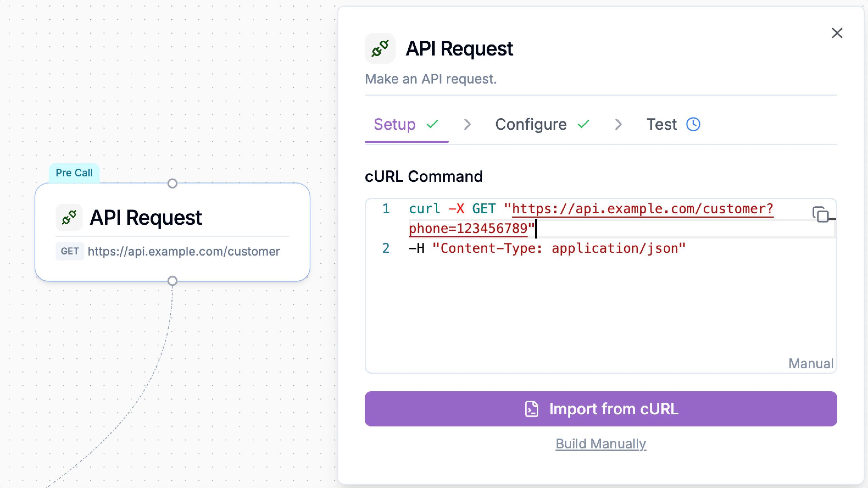Click the Build Manually link
The height and width of the screenshot is (488, 868).
[600, 443]
